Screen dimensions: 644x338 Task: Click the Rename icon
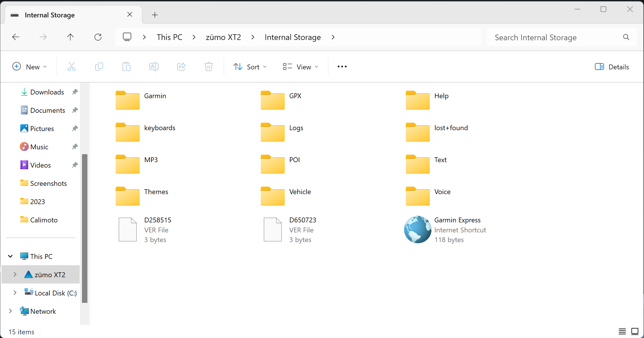point(154,67)
